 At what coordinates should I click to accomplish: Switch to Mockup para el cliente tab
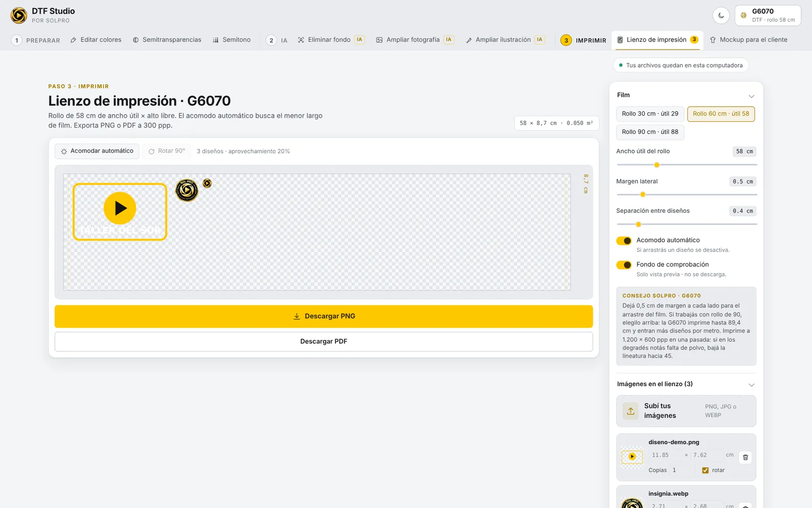(749, 40)
